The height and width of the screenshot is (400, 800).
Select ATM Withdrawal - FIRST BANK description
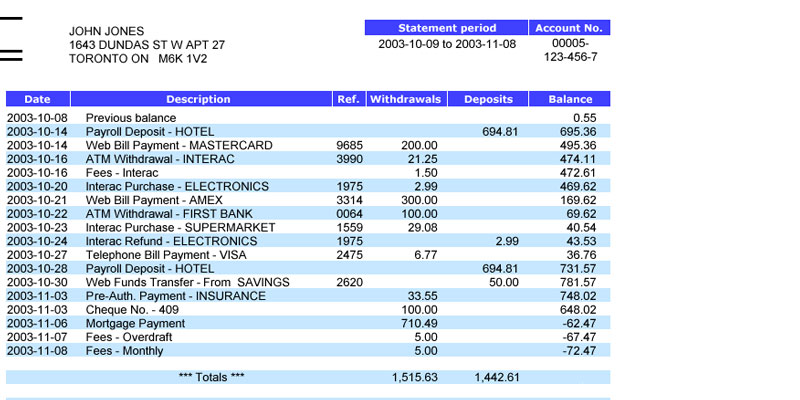coord(169,214)
